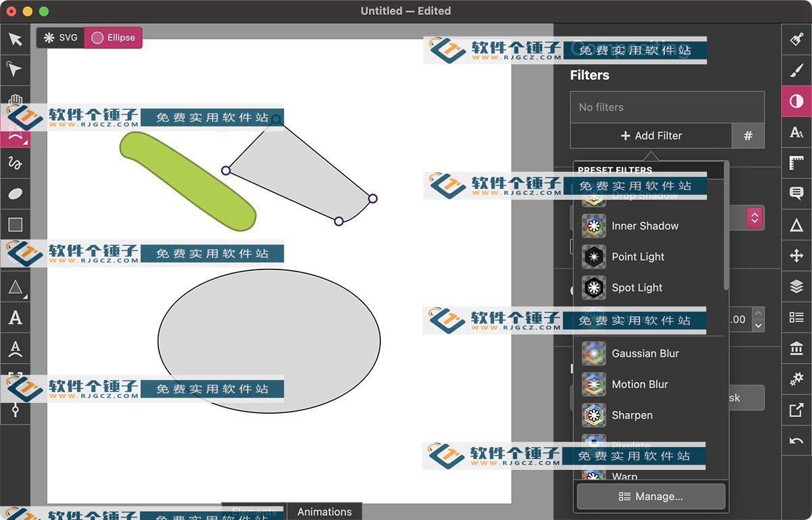Decrease the opacity value with down stepper
Viewport: 812px width, 520px height.
pos(759,326)
